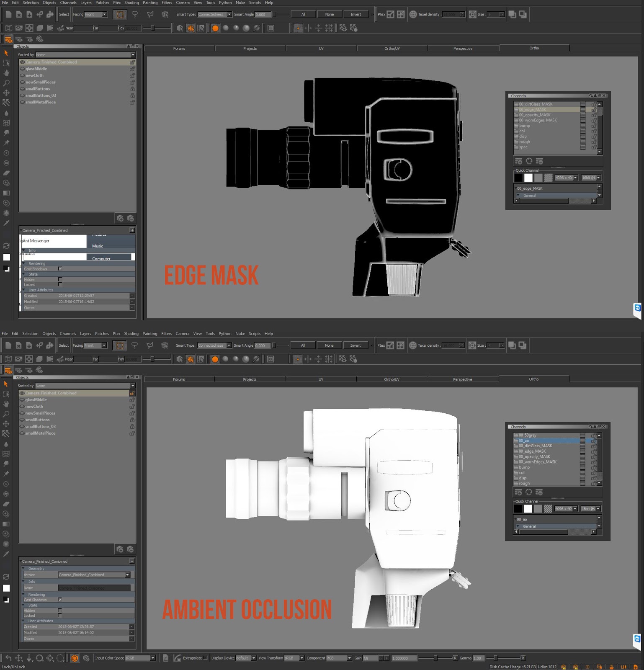Click Add Channel icon below the 00_ao list
This screenshot has width=644, height=670.
518,492
